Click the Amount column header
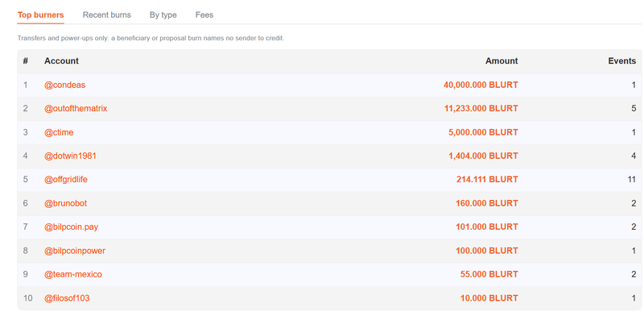 coord(502,60)
